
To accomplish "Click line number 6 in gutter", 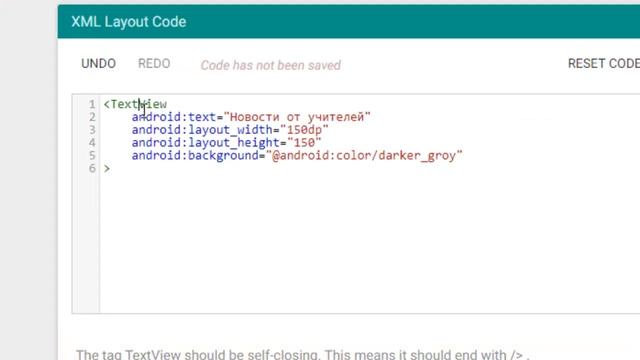I will 92,168.
